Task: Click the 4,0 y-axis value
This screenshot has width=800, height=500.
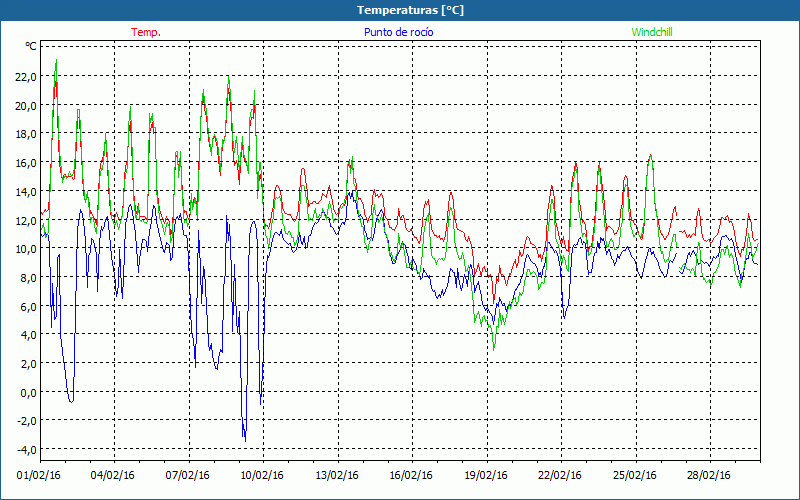Action: [x=29, y=335]
